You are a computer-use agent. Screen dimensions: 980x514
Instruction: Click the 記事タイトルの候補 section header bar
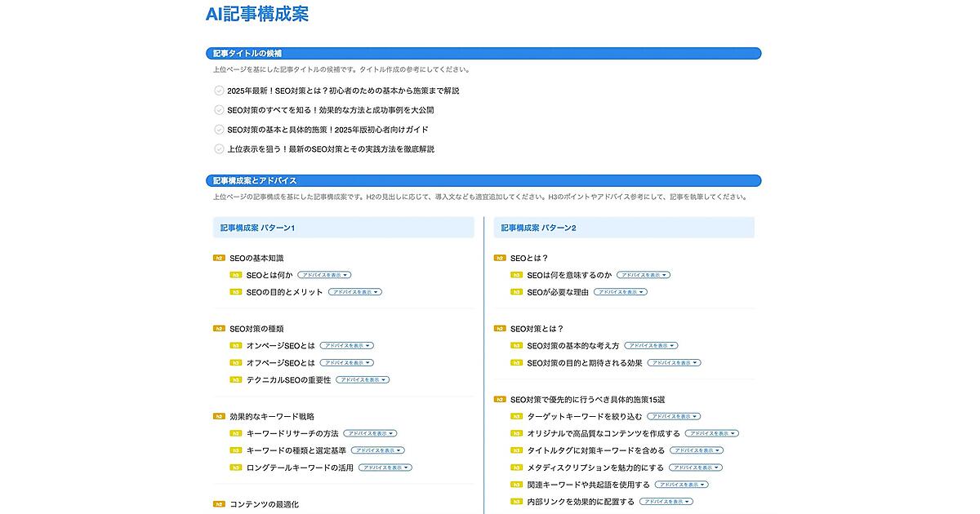point(483,53)
